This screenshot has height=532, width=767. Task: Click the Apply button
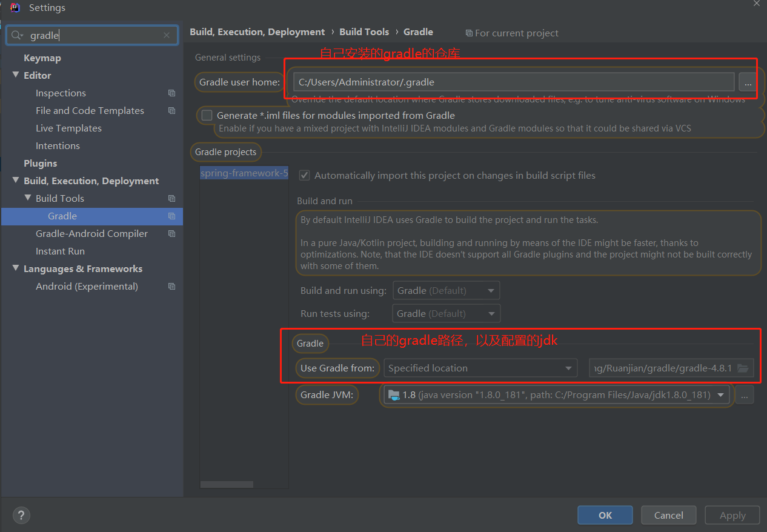(732, 516)
